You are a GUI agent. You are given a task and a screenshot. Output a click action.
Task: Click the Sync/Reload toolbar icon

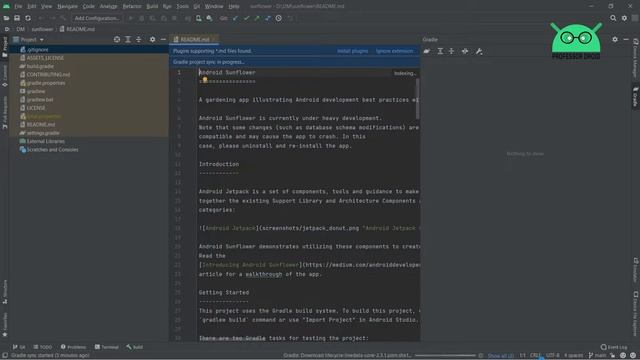pyautogui.click(x=28, y=18)
